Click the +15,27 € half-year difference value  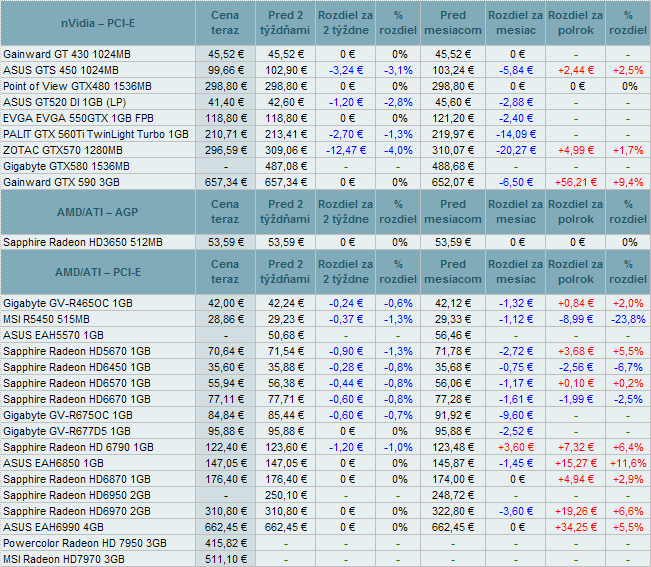pos(576,463)
